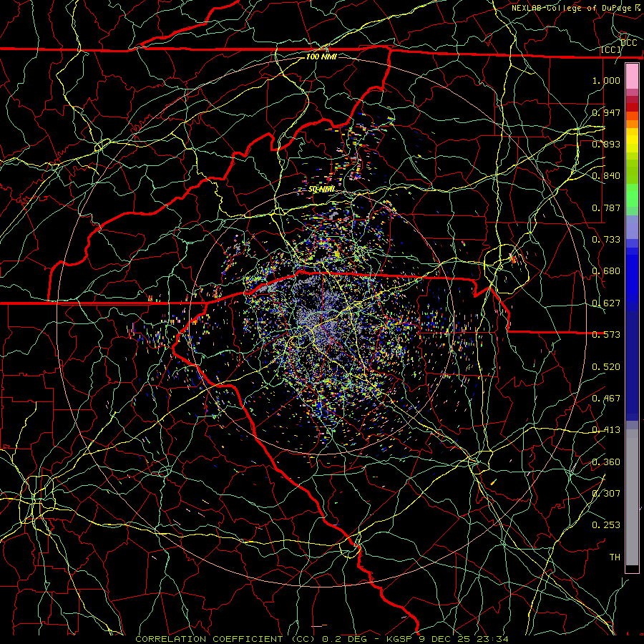
Task: Click the 1.000 value on the color scale
Action: 606,80
